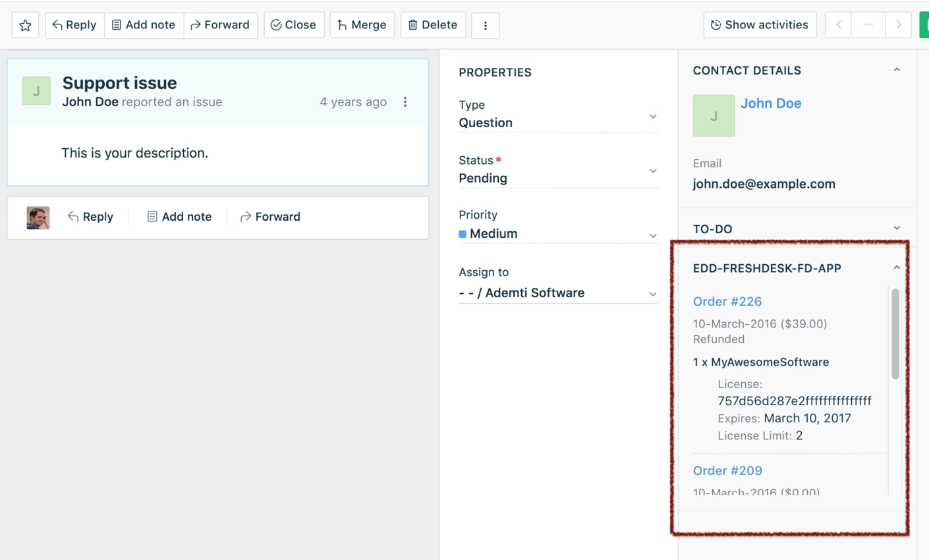Click the top toolbar Reply button

(74, 25)
